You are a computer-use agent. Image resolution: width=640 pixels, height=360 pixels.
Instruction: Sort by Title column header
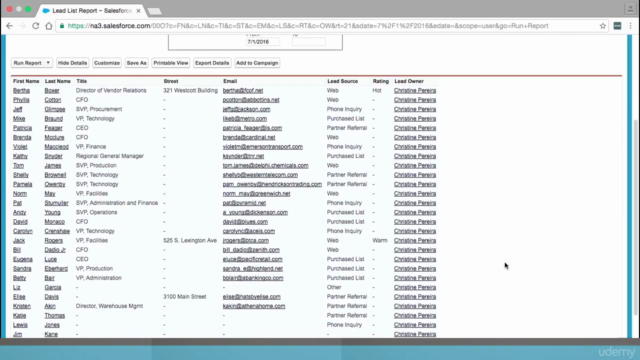click(x=82, y=81)
